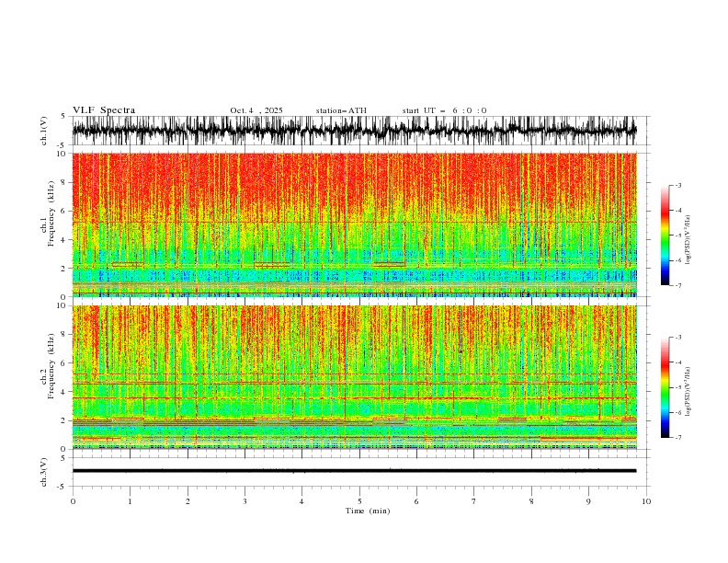Click the "-7" label on ch.2 colorbar
Screen dimensions: 728x563
pyautogui.click(x=678, y=437)
